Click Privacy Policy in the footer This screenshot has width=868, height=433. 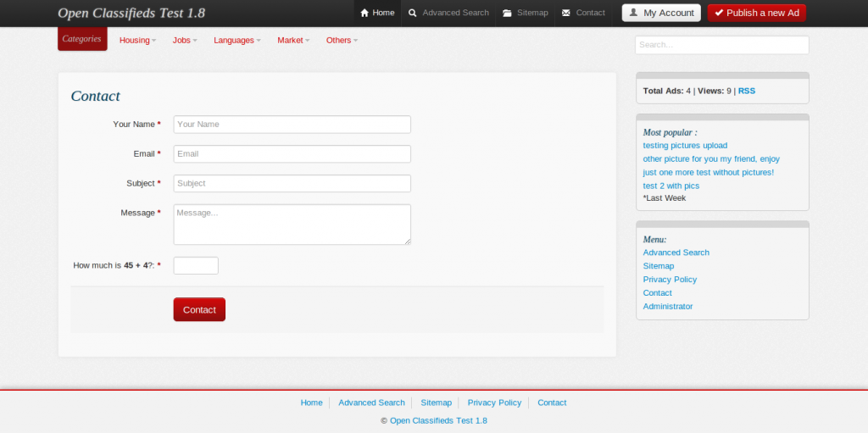pyautogui.click(x=494, y=402)
